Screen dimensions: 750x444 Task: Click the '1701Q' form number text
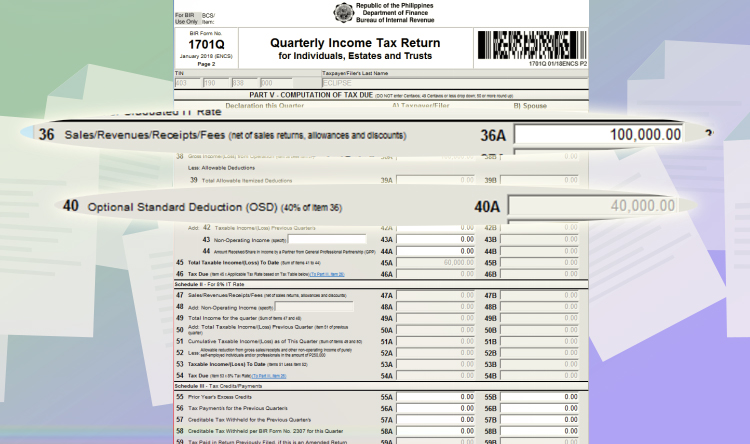206,44
